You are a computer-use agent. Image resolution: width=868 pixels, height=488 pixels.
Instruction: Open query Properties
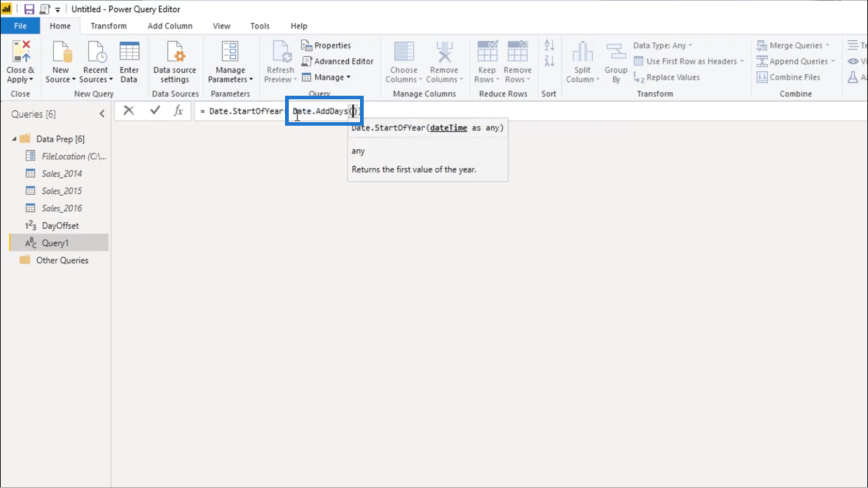tap(326, 45)
